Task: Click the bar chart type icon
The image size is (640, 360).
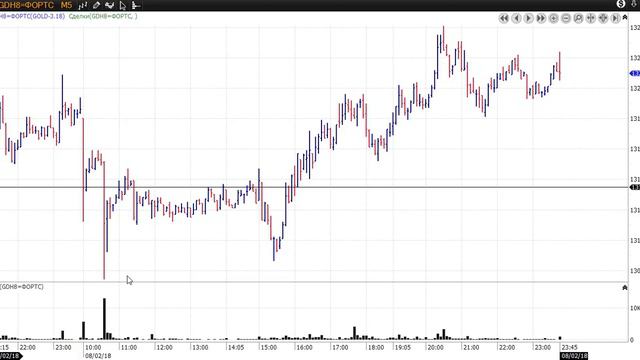Action: pos(83,5)
